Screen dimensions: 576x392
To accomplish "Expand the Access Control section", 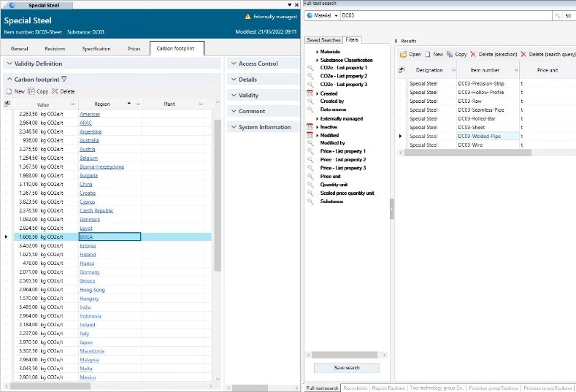I will pos(234,64).
